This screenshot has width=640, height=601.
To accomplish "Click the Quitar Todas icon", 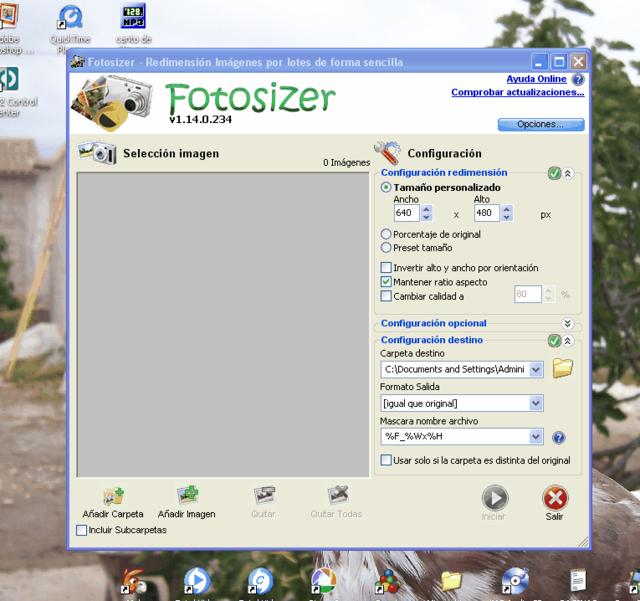I will tap(338, 495).
